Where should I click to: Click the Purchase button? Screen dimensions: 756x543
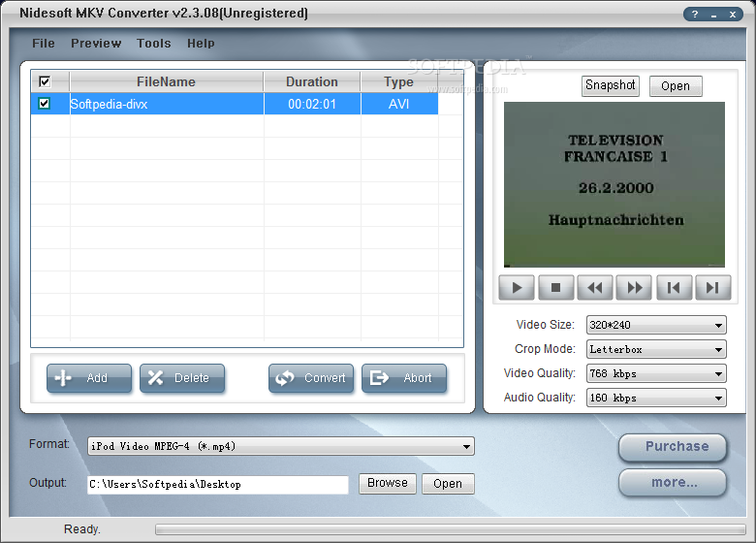pyautogui.click(x=673, y=447)
